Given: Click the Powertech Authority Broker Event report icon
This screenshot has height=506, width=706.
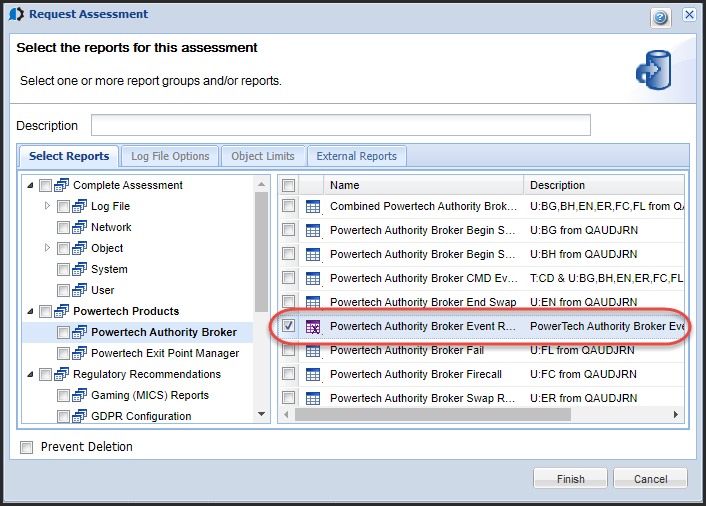Looking at the screenshot, I should click(x=312, y=326).
